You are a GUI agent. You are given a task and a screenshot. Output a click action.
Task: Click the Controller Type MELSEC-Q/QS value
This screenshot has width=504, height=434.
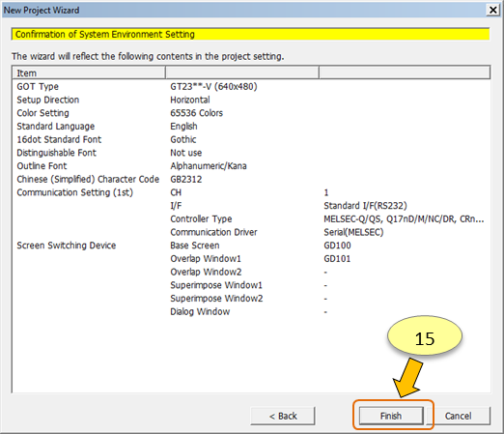(404, 219)
